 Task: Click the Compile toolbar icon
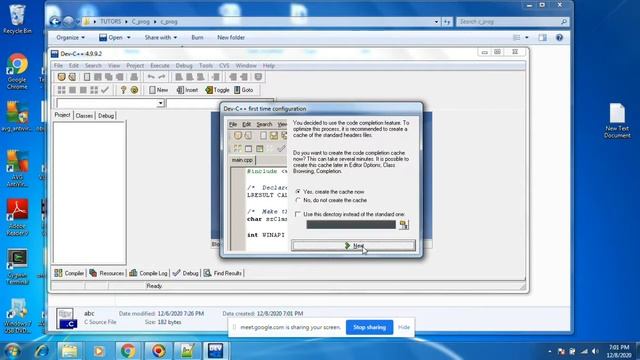coord(61,90)
